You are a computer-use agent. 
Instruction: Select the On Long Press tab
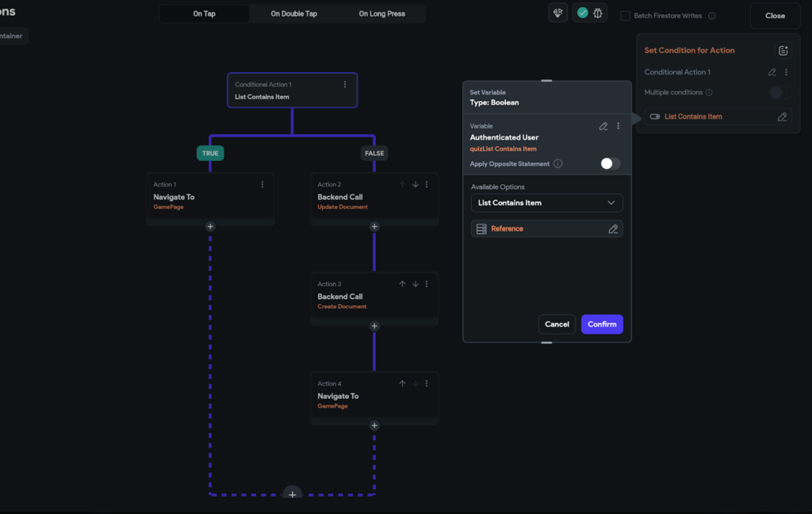tap(380, 13)
